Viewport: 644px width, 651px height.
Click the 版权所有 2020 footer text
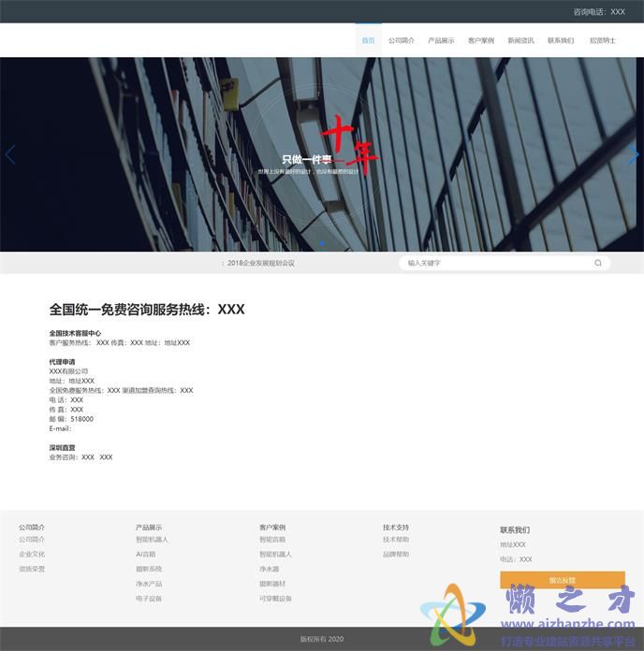[x=322, y=639]
